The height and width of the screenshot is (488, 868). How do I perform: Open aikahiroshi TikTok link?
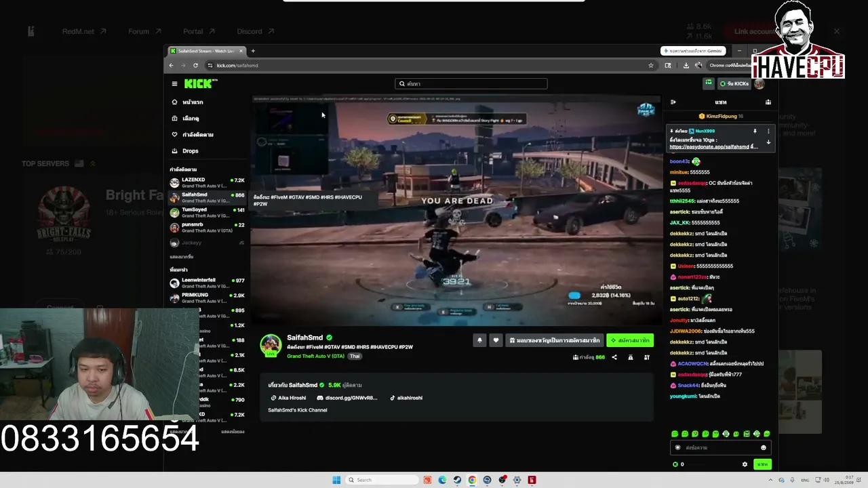point(406,398)
